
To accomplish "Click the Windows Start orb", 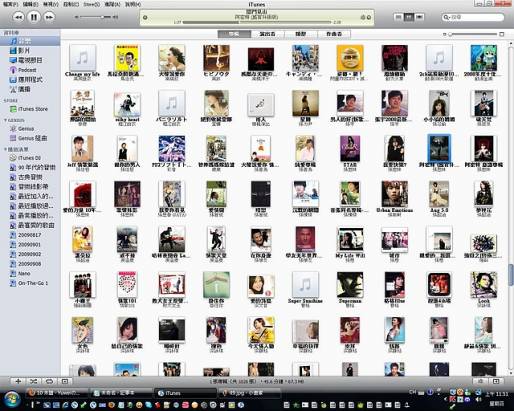I will [12, 399].
